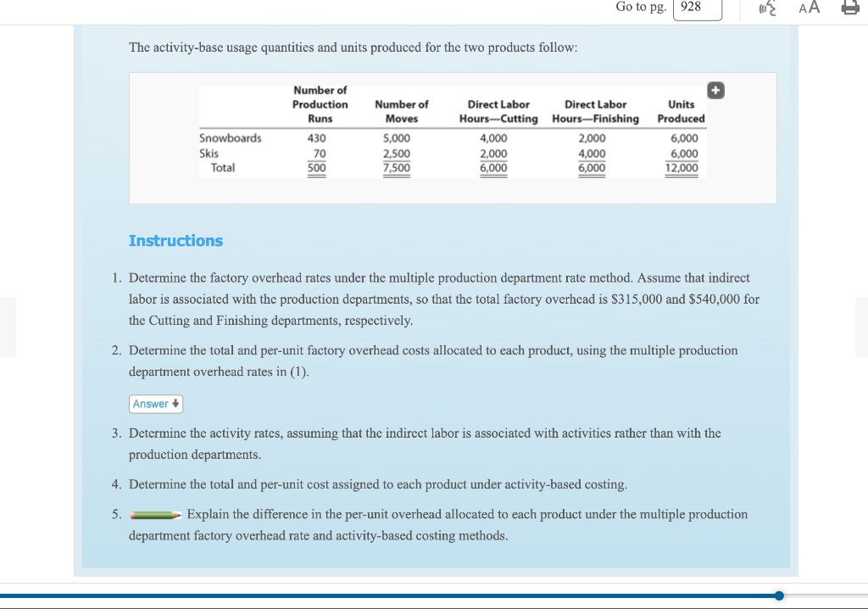Click Snowboards moves value 5,000

[x=397, y=138]
